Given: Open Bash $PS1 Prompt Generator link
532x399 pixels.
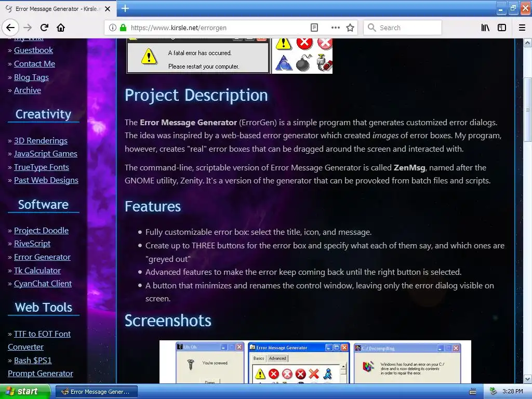Looking at the screenshot, I should (x=40, y=367).
